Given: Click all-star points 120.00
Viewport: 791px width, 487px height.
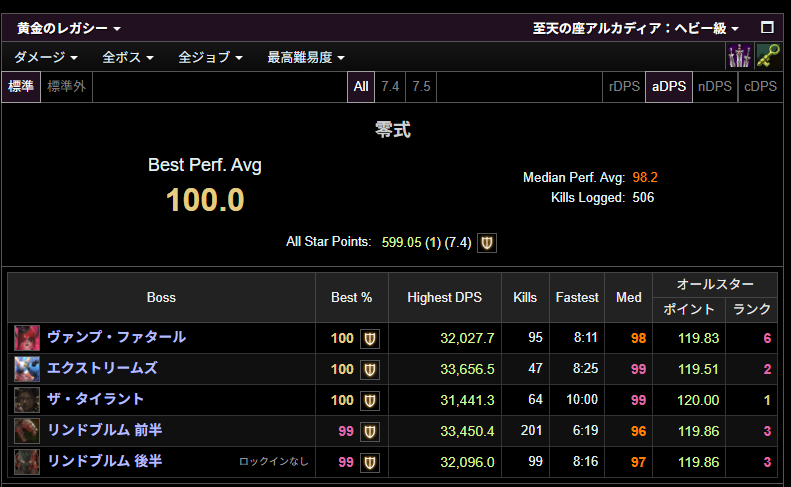Looking at the screenshot, I should click(x=698, y=400).
